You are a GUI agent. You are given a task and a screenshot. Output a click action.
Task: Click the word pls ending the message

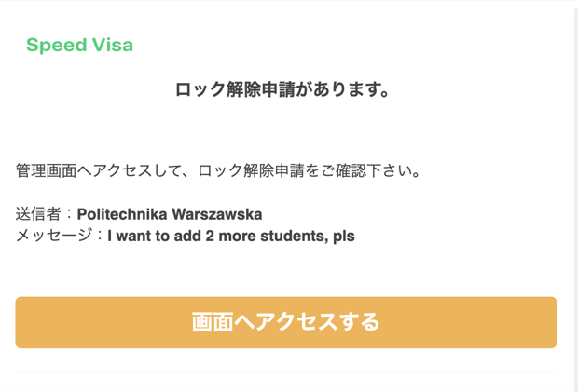tap(344, 237)
